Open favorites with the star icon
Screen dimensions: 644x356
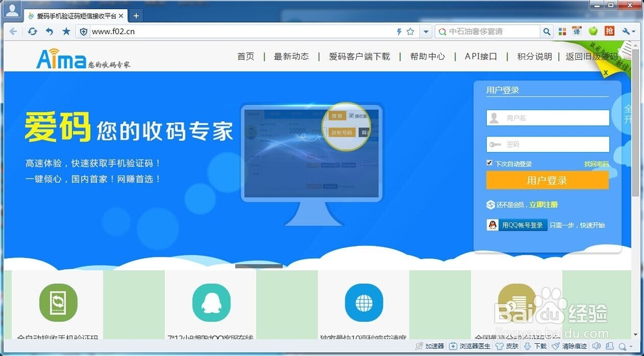pyautogui.click(x=66, y=32)
